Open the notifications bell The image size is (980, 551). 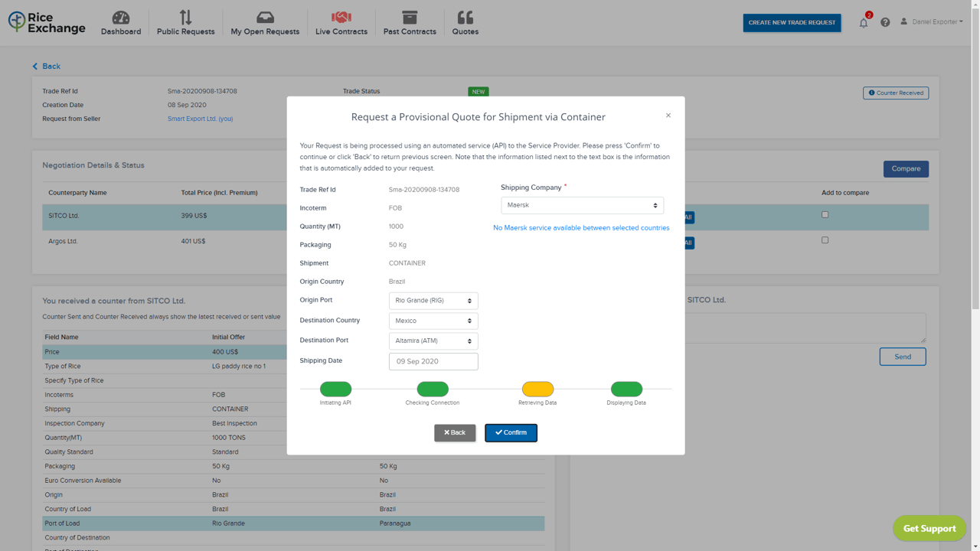(864, 22)
